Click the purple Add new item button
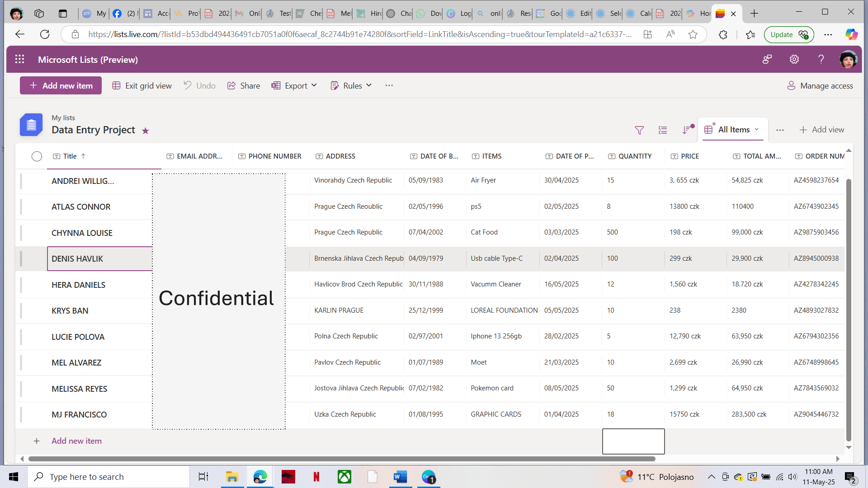This screenshot has width=868, height=488. pos(61,85)
